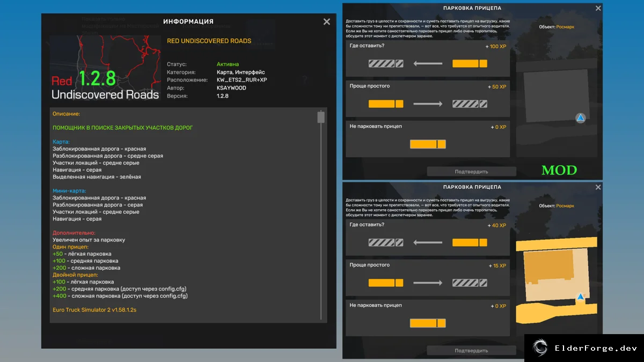Close the parking dialog labeled MOD
Screen dimensions: 644x362
tap(598, 9)
